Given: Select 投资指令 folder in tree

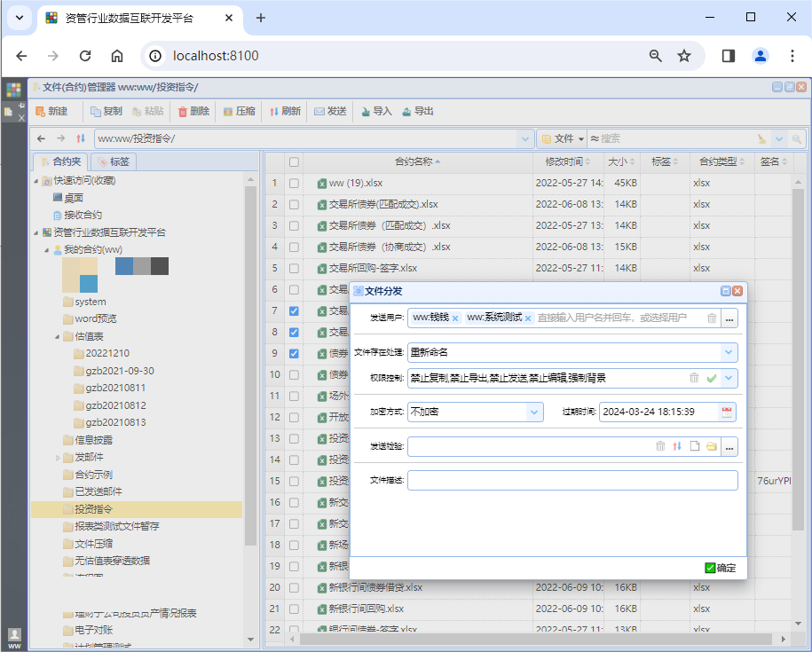Looking at the screenshot, I should pyautogui.click(x=136, y=509).
